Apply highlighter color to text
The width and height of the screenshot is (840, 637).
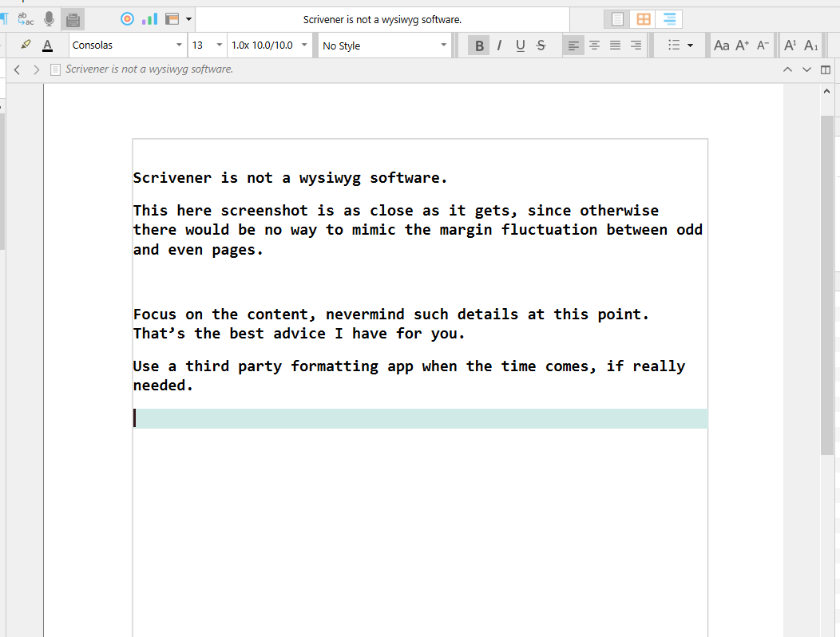click(26, 45)
